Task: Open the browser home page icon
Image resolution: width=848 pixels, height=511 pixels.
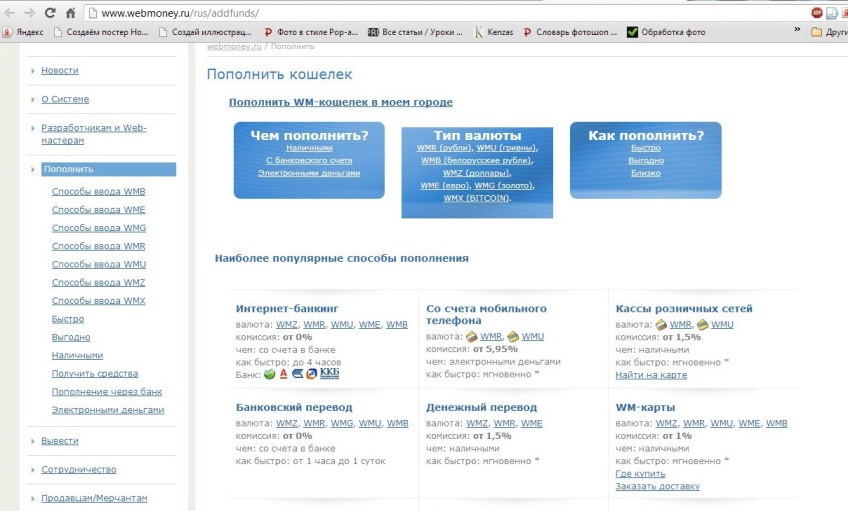Action: [70, 13]
